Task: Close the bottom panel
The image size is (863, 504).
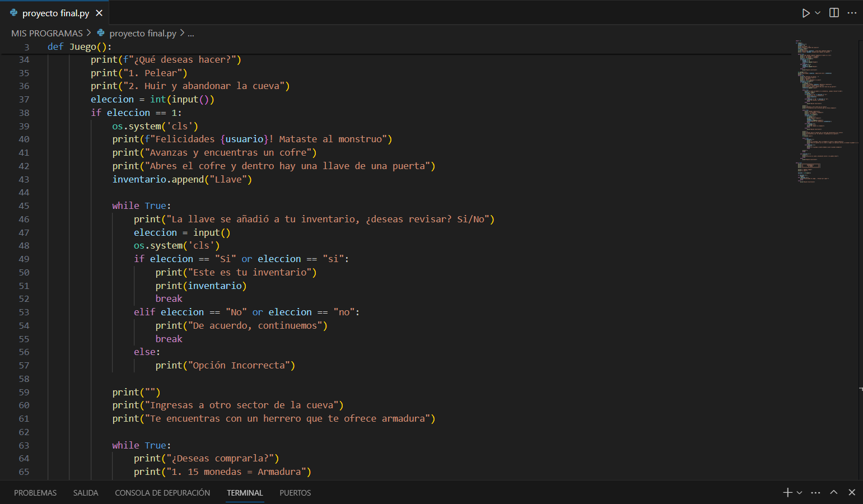Action: [x=852, y=492]
